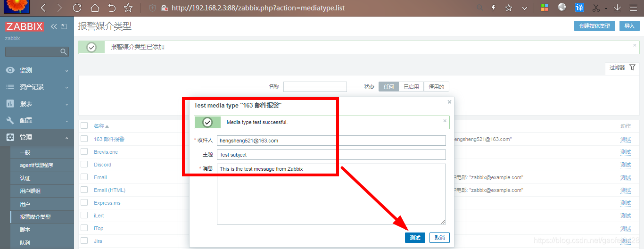
Task: Click the scissors screenshot tool icon
Action: click(x=596, y=8)
